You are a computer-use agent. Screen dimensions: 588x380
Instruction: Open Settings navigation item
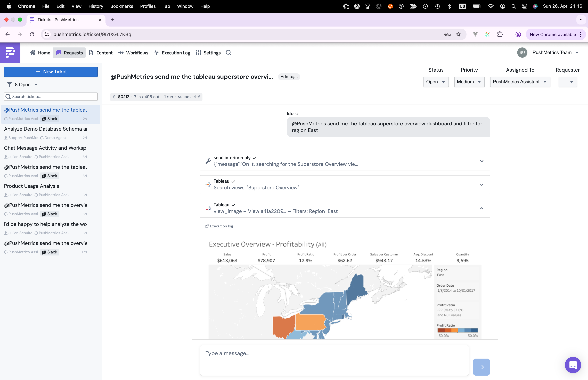pyautogui.click(x=208, y=53)
